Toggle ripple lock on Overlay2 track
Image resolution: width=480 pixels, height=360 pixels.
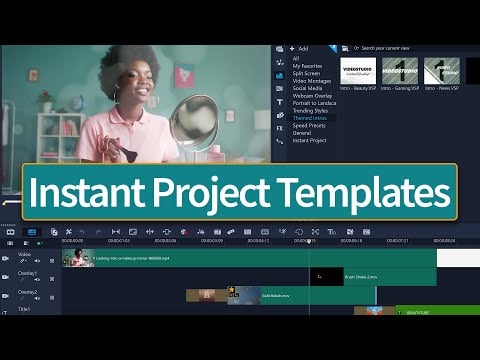pyautogui.click(x=52, y=298)
